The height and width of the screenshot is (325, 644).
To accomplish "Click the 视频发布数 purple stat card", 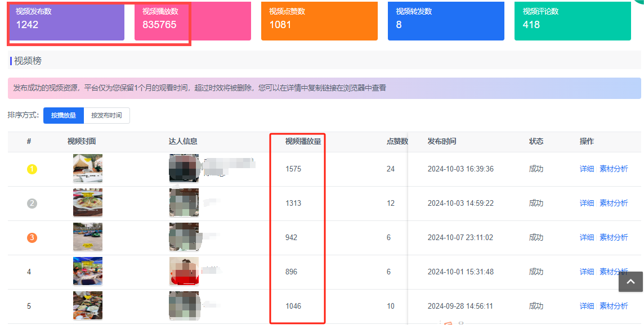I will point(66,21).
